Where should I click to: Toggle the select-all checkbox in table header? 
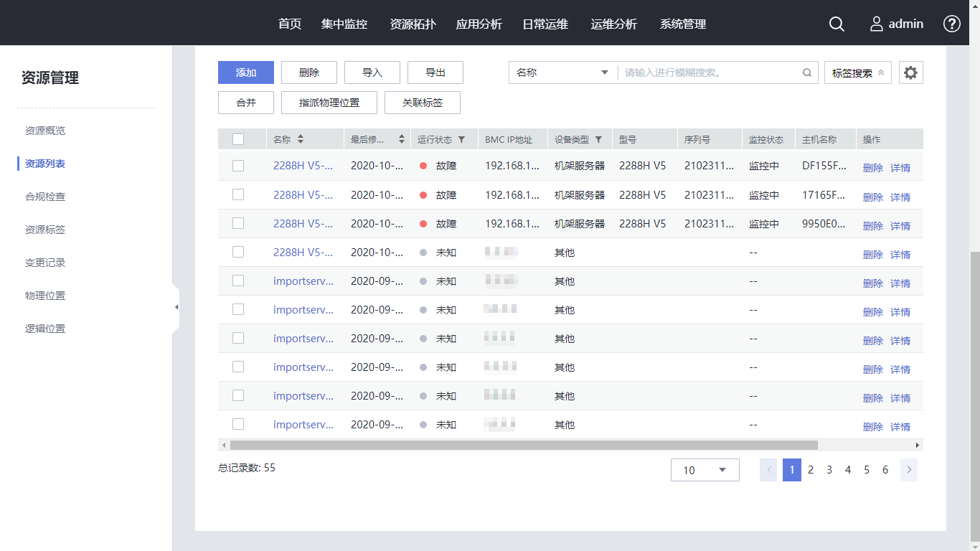(x=238, y=140)
